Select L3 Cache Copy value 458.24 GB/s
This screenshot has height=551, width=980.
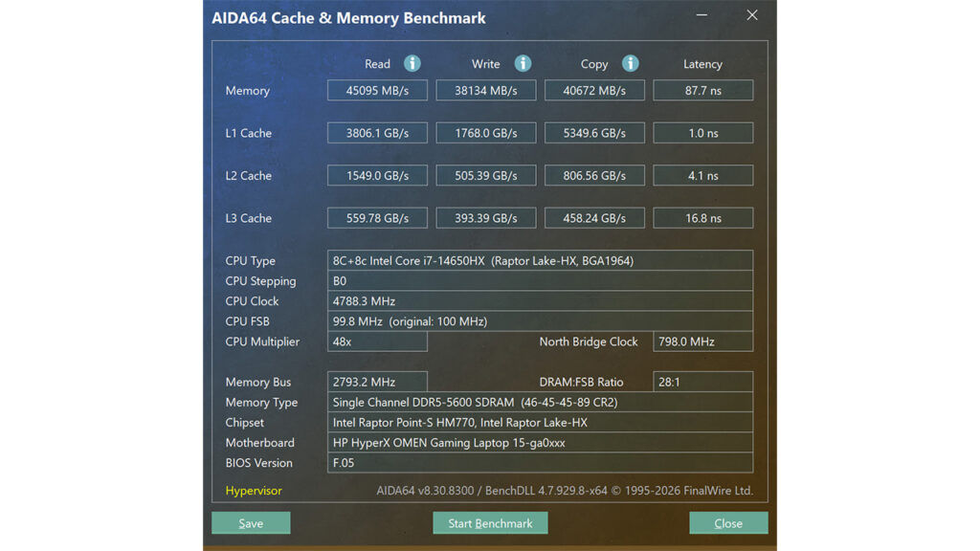(594, 217)
